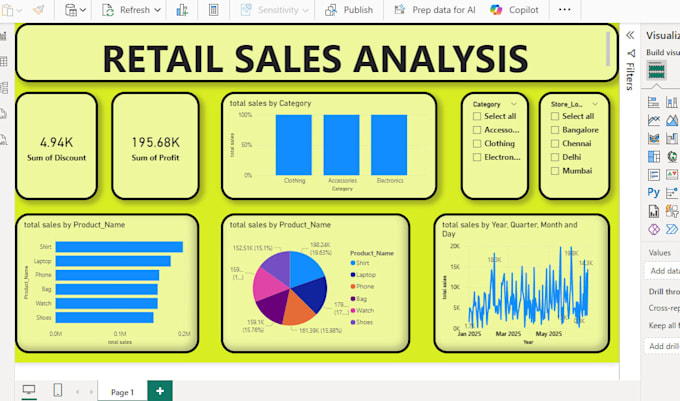Select the Python visual icon
680x401 pixels.
tap(654, 192)
